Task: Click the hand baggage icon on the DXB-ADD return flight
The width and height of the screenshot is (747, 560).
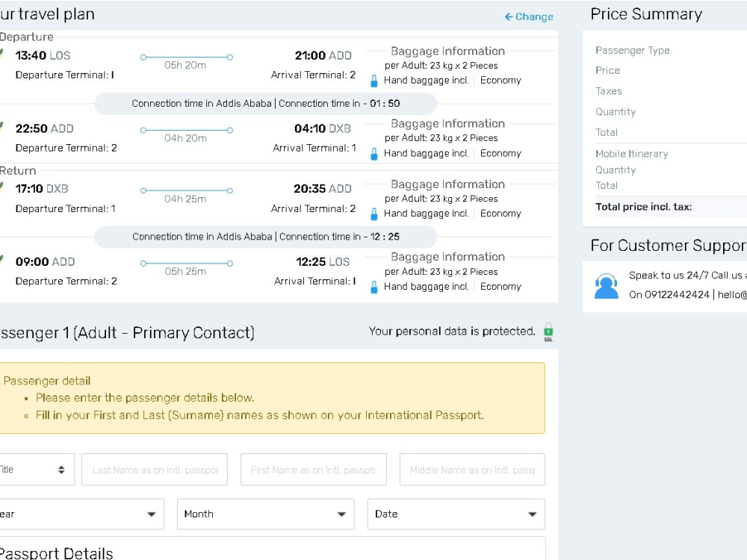Action: tap(373, 214)
